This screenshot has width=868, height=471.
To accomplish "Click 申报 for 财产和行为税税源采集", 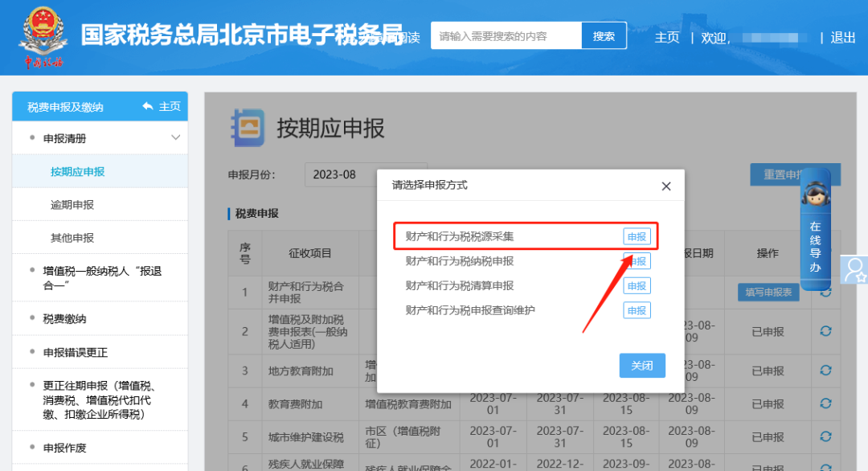I will click(637, 236).
